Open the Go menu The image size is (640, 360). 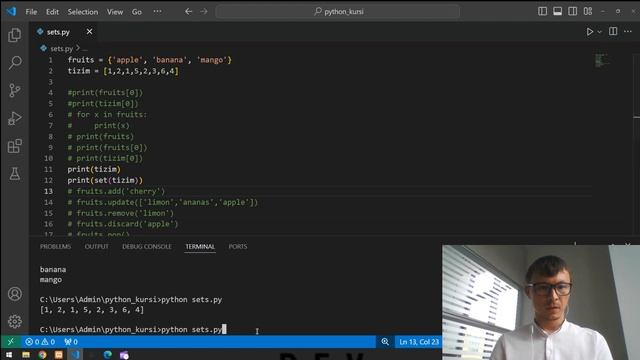(x=137, y=12)
